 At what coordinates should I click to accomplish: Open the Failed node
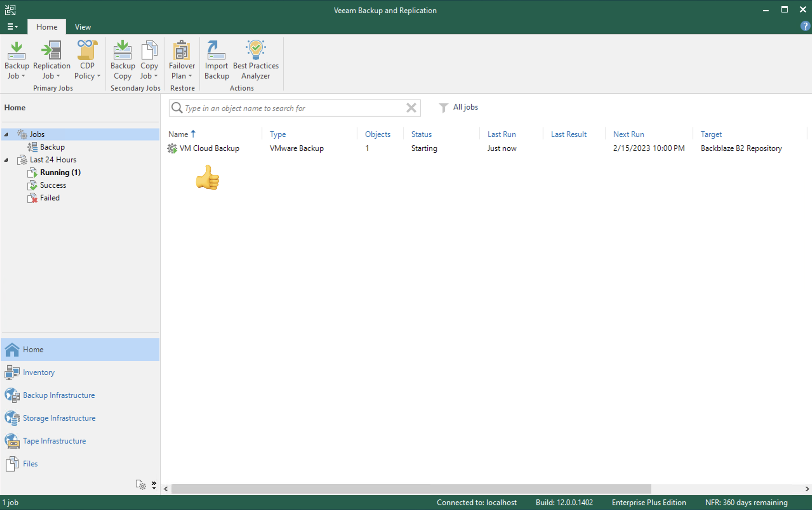coord(50,198)
